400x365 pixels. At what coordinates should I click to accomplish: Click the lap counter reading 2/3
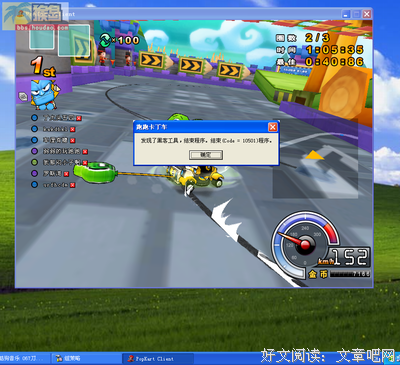pos(317,38)
